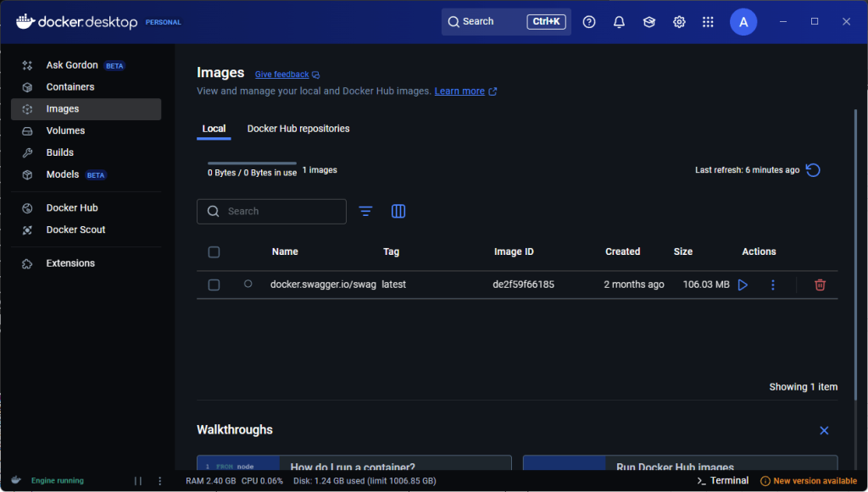Open 'Run Docker Hub images' walkthrough
Viewport: 868px width, 492px height.
[x=681, y=463]
